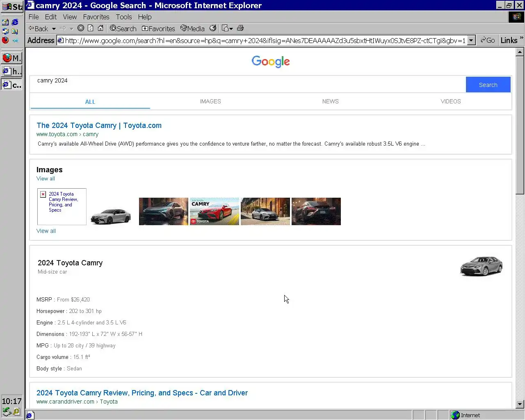This screenshot has height=420, width=525.
Task: Click the upper View all link under Images
Action: coord(46,178)
